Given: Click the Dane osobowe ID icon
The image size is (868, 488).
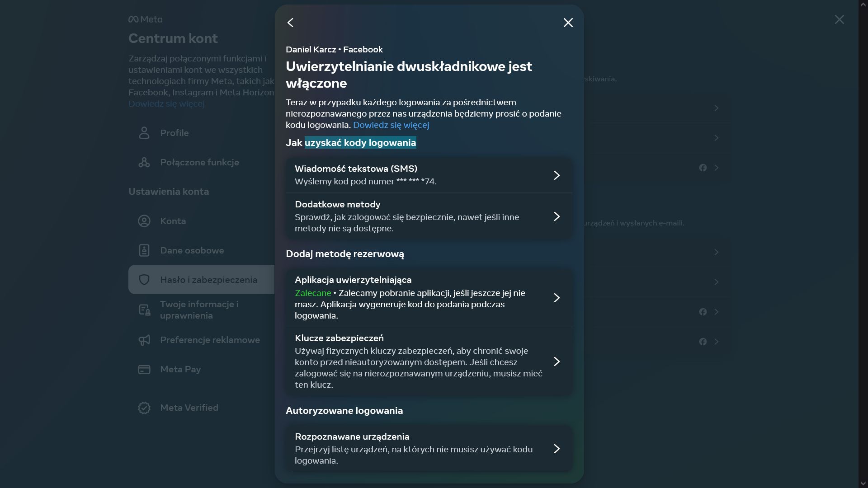Looking at the screenshot, I should pos(144,250).
